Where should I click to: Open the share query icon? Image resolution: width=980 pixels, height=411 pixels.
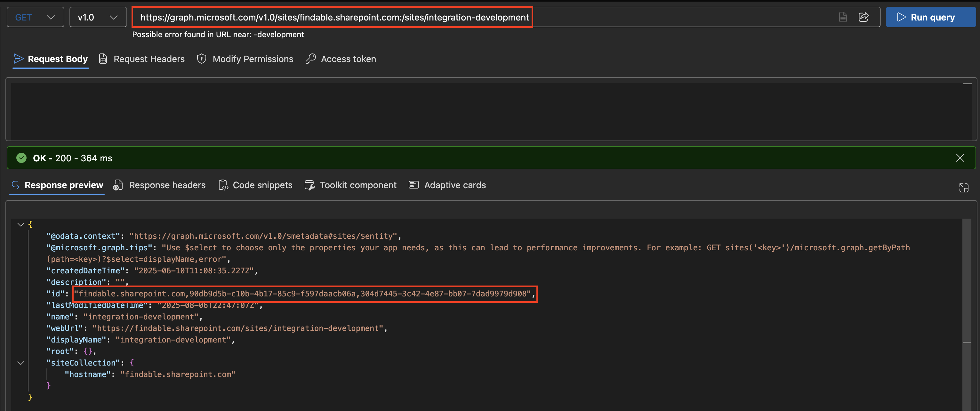point(864,17)
